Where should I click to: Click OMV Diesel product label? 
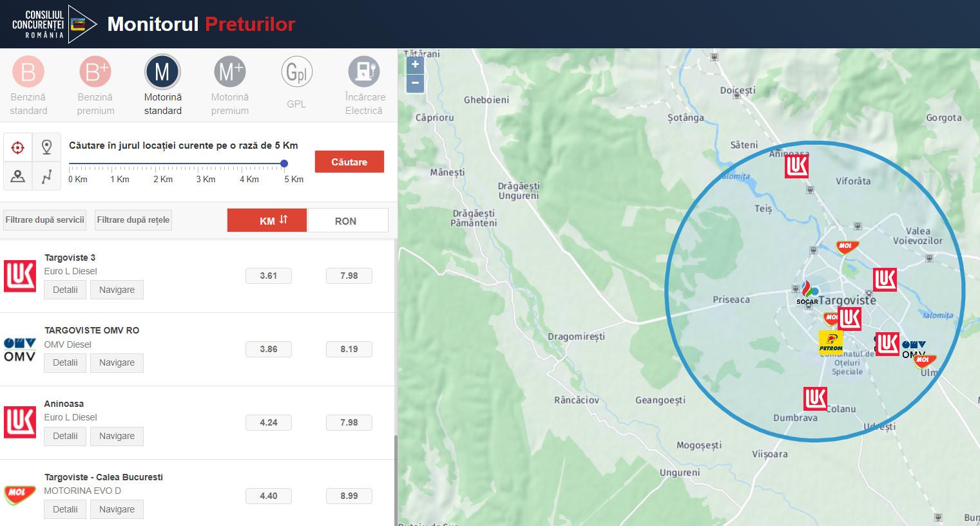point(68,344)
